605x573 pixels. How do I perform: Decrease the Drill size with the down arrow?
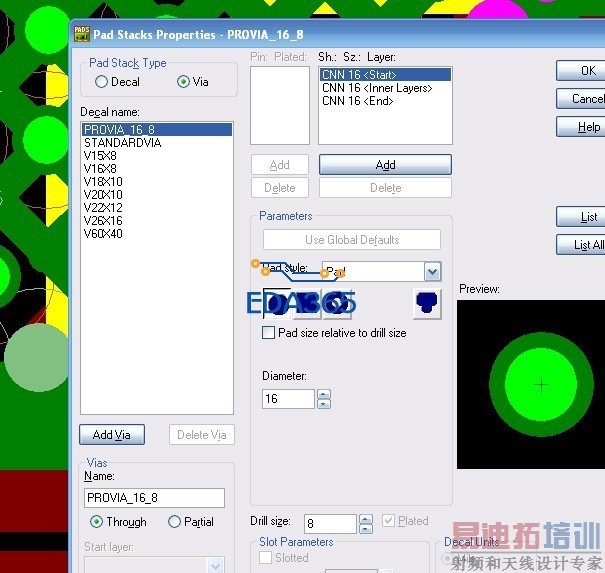click(x=366, y=529)
